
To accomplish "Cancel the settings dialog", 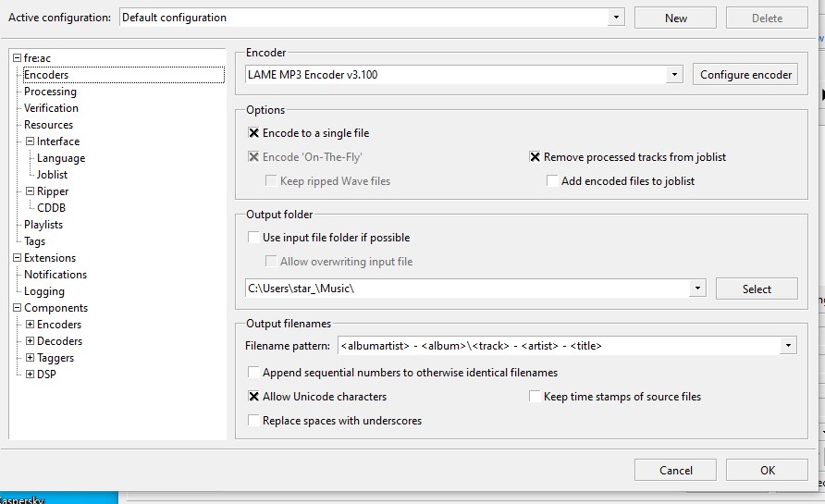I will [x=675, y=471].
